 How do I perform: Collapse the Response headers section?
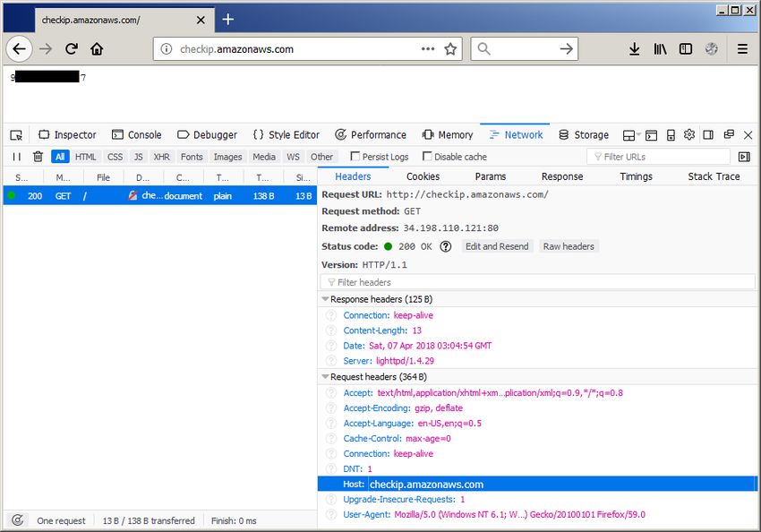click(x=325, y=299)
